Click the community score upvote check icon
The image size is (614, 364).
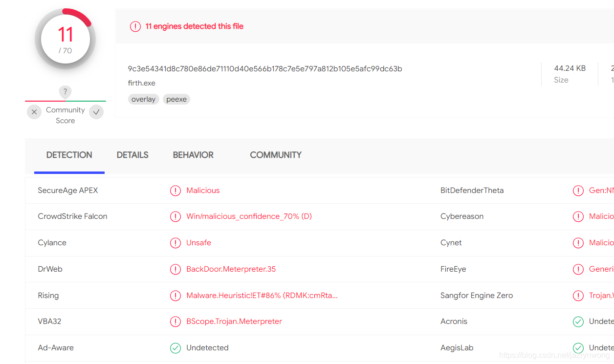(x=97, y=112)
